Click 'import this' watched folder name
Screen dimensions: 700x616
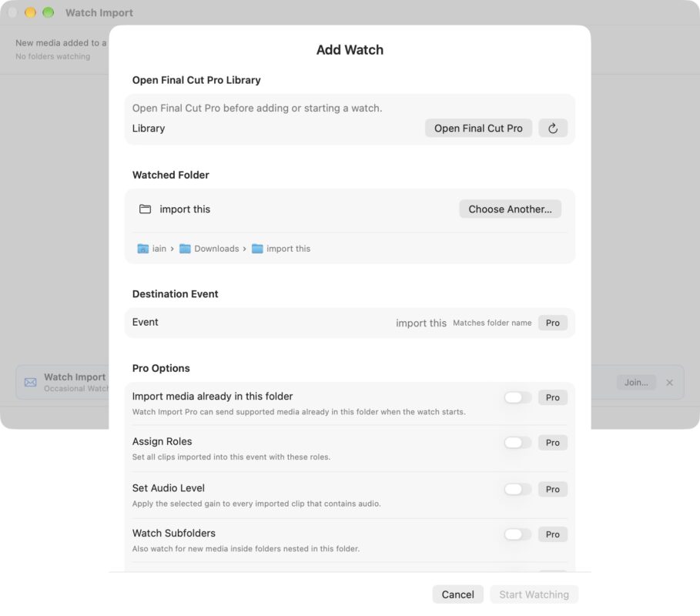pos(185,209)
